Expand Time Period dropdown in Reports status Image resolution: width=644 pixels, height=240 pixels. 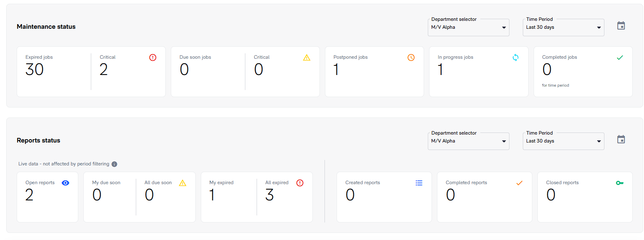point(563,141)
